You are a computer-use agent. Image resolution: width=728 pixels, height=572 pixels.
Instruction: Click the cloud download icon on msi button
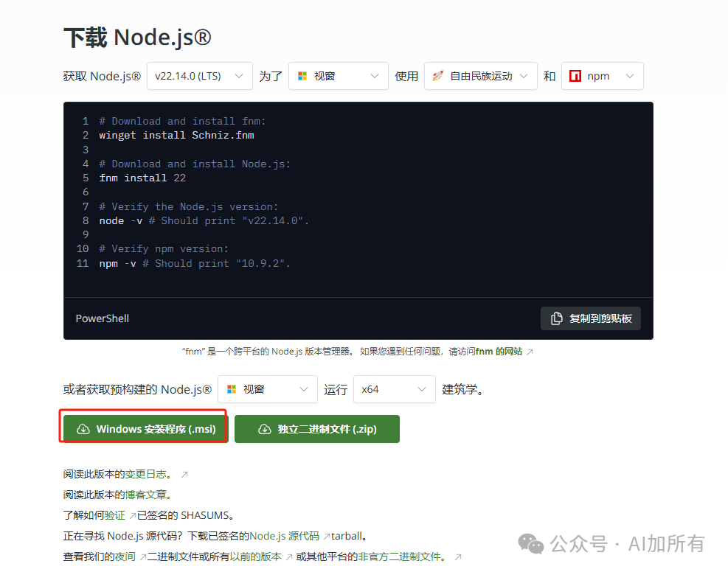click(83, 429)
